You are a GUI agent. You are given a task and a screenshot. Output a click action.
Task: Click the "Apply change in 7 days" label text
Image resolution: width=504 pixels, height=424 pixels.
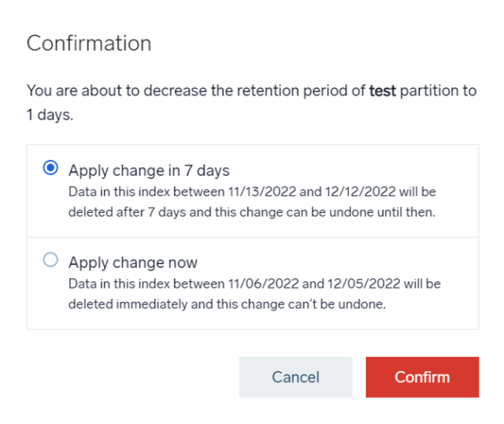click(x=149, y=170)
